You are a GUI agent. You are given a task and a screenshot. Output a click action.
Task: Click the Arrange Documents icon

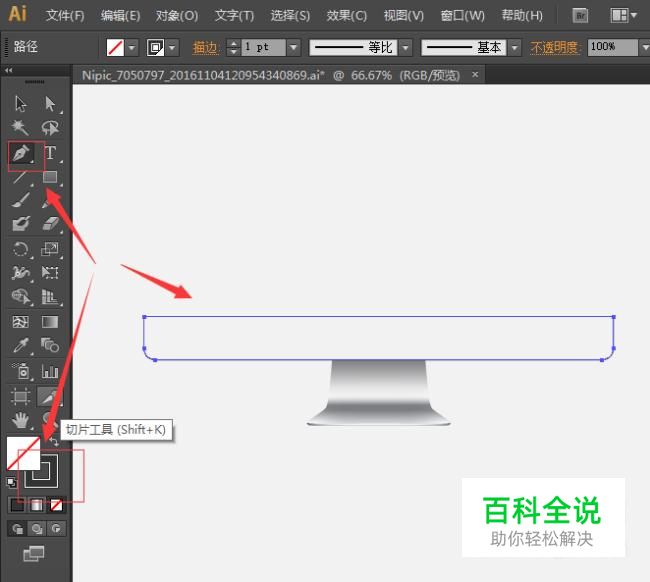pos(623,16)
